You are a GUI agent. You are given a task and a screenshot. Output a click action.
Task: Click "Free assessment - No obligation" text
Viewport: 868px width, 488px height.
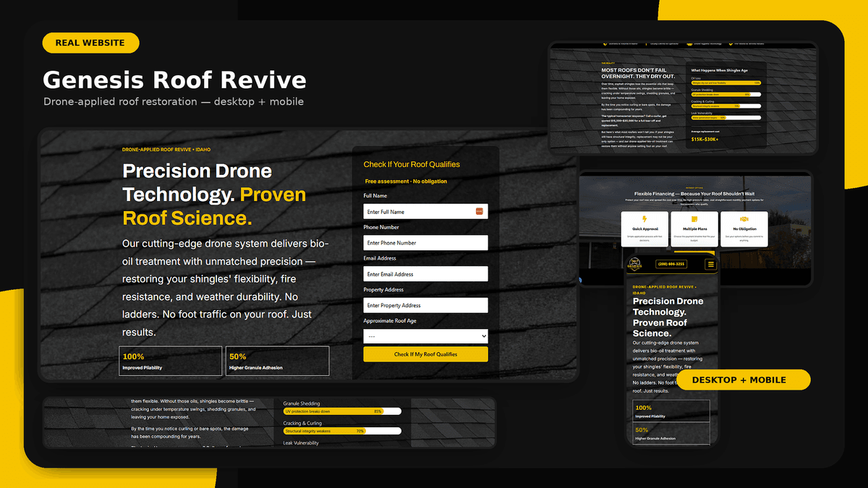coord(406,181)
